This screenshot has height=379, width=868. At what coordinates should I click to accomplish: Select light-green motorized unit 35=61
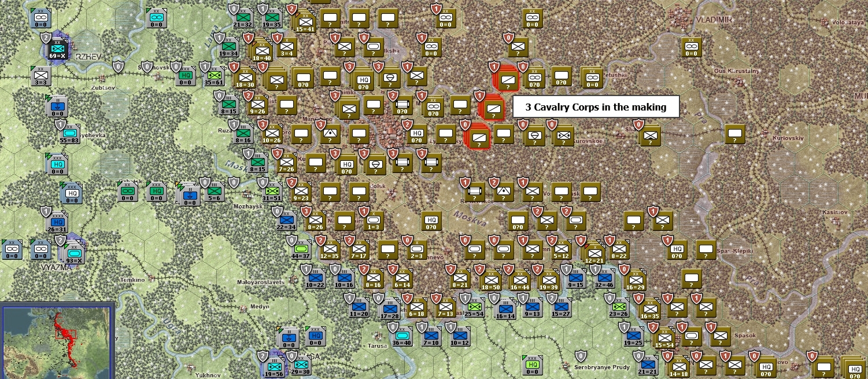(x=215, y=76)
